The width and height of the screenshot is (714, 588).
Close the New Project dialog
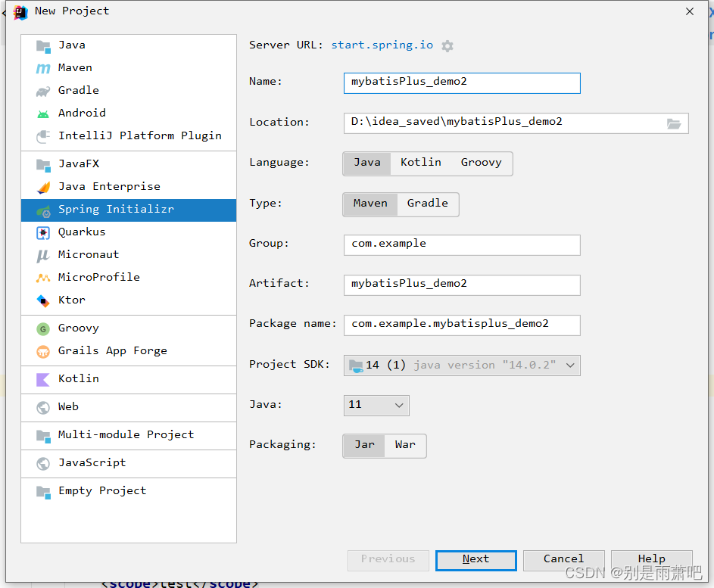[x=690, y=11]
